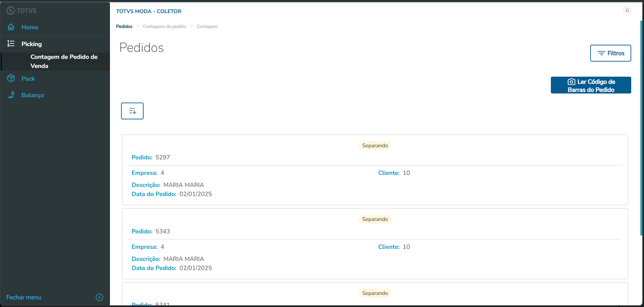Open order card Pedido 5297

[375, 170]
